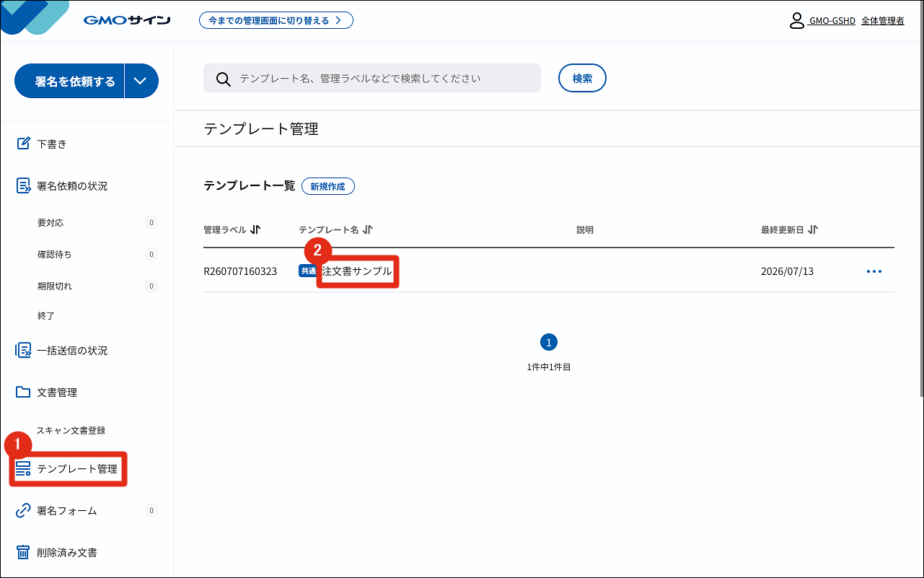Click 1件中1件目 count text

pyautogui.click(x=549, y=367)
